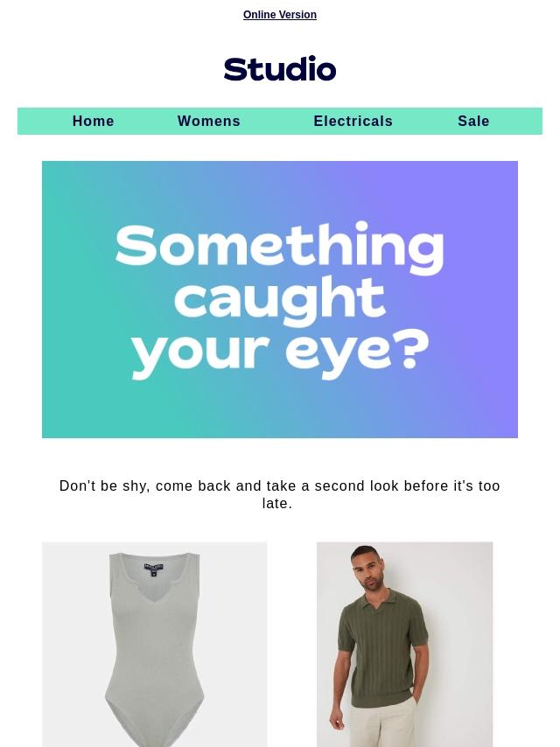Select the Womens menu item
Screen dimensions: 560x747
tap(209, 121)
